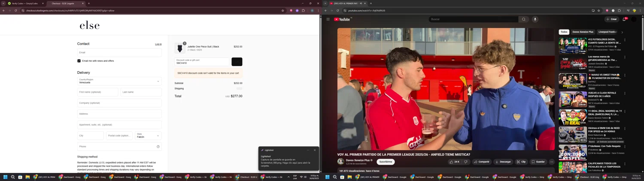
Task: Click the YouTube Buscar search box
Action: coord(473,19)
